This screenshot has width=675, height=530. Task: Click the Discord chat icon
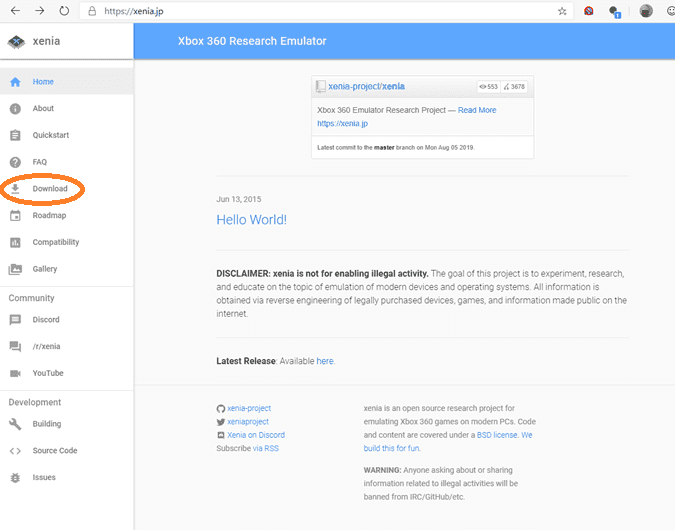[15, 320]
